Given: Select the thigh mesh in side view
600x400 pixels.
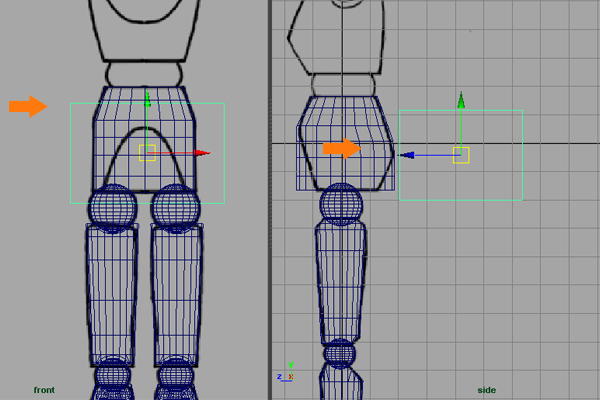Looking at the screenshot, I should [x=341, y=282].
